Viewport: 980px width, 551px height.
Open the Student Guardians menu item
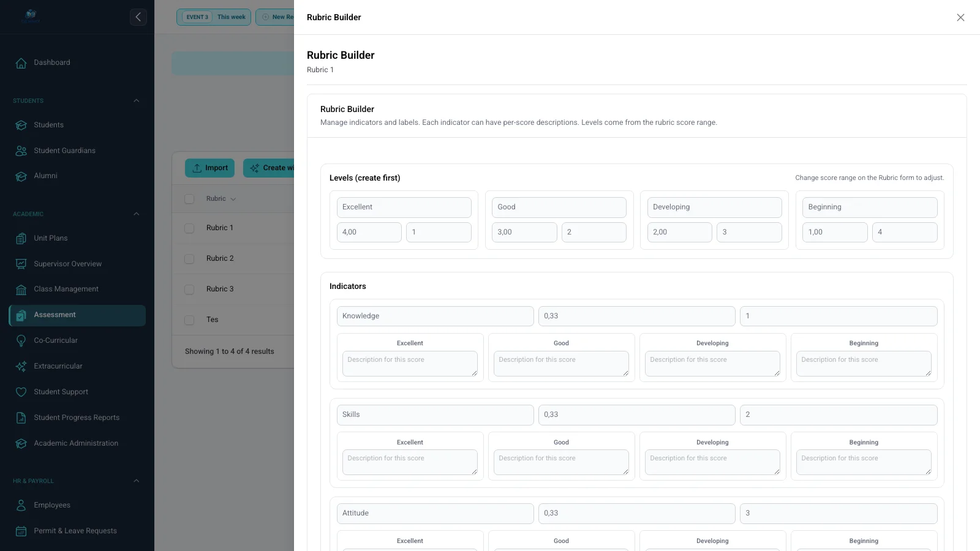77,151
